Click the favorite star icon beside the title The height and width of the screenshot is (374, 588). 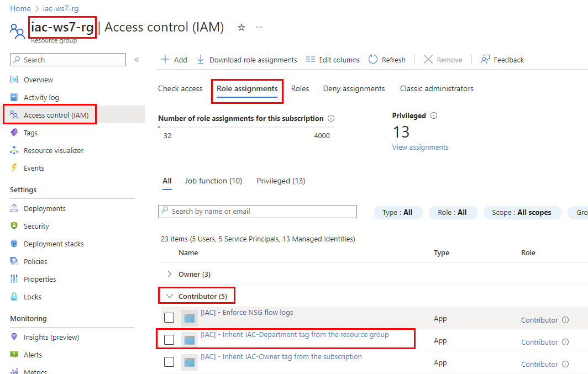tap(242, 28)
